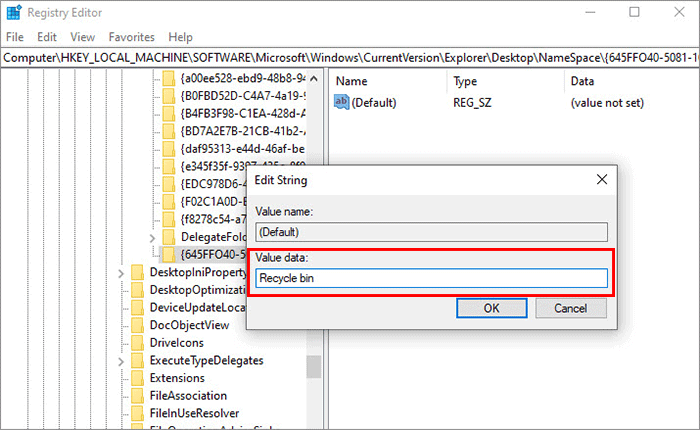The image size is (700, 430).
Task: Select folder icon of {EDC978D6 key
Action: 169,184
